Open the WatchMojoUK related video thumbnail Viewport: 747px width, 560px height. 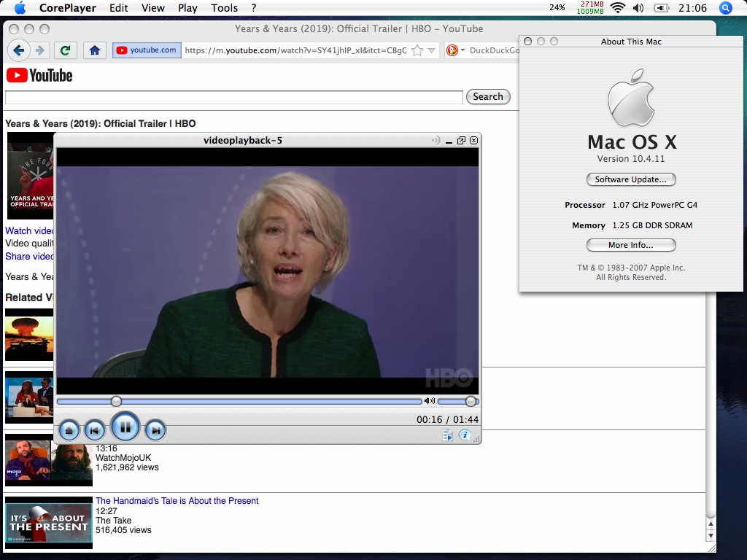click(49, 460)
